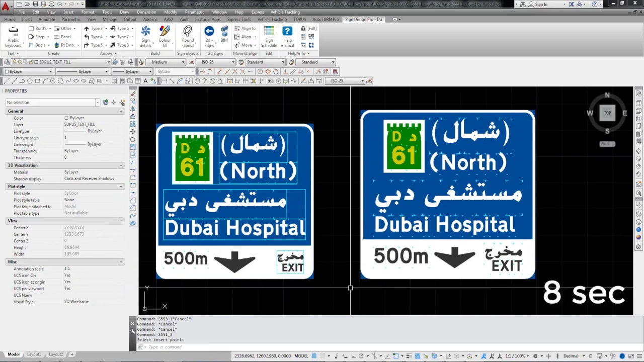Click Sign In in the title bar
Viewport: 644px width, 362px height.
[x=541, y=5]
